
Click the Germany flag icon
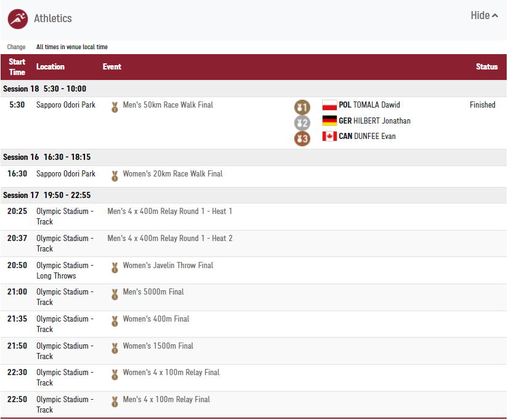[329, 121]
